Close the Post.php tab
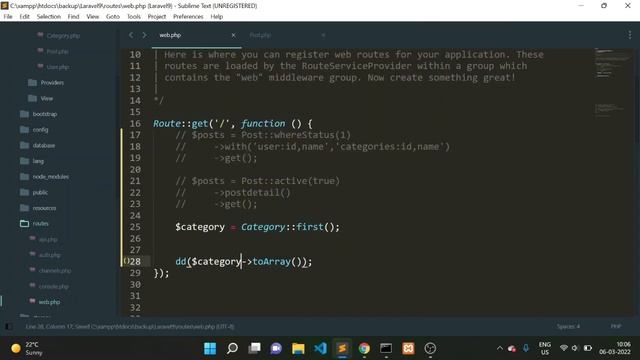Image resolution: width=640 pixels, height=360 pixels. [x=323, y=36]
